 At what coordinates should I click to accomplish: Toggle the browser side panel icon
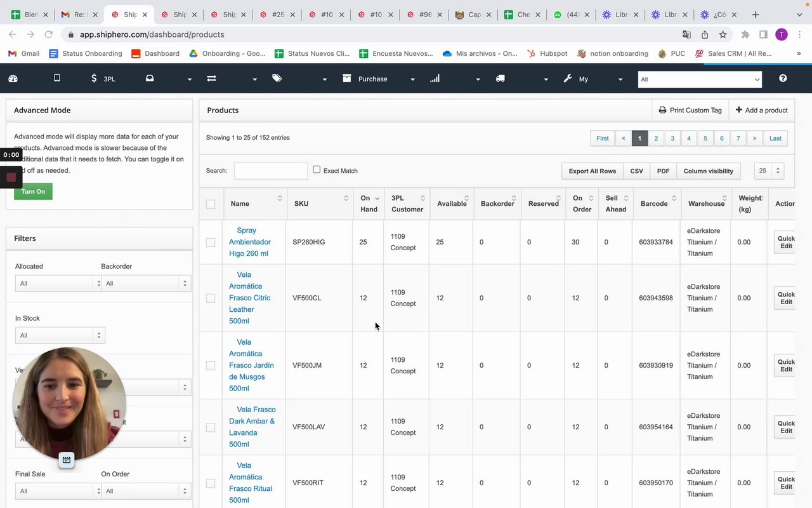(x=763, y=34)
